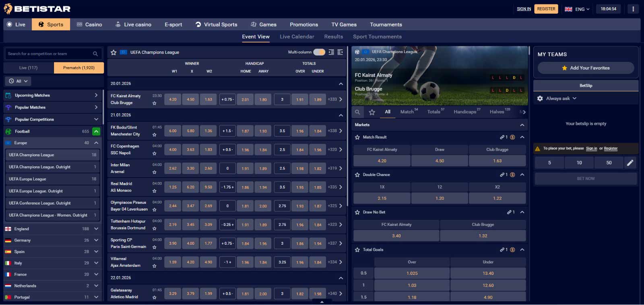The image size is (644, 305).
Task: Expand the Popular Competitions section
Action: pyautogui.click(x=96, y=119)
